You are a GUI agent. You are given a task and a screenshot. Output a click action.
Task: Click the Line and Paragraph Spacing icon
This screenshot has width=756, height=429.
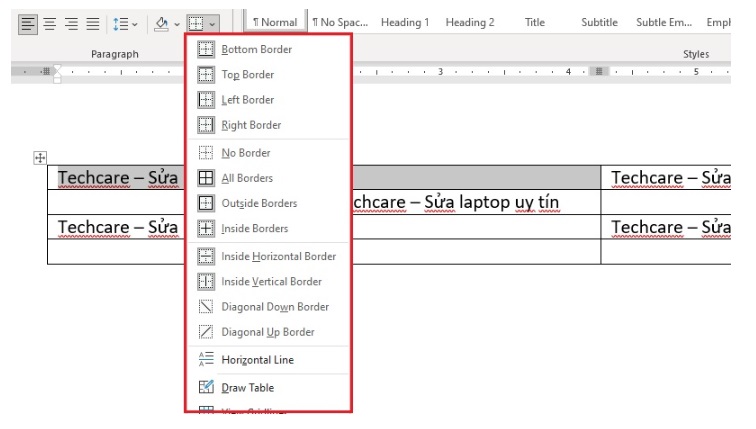point(118,22)
